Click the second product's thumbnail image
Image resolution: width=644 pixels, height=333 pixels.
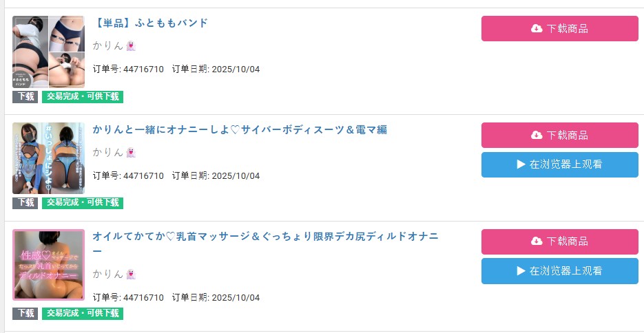(x=48, y=158)
